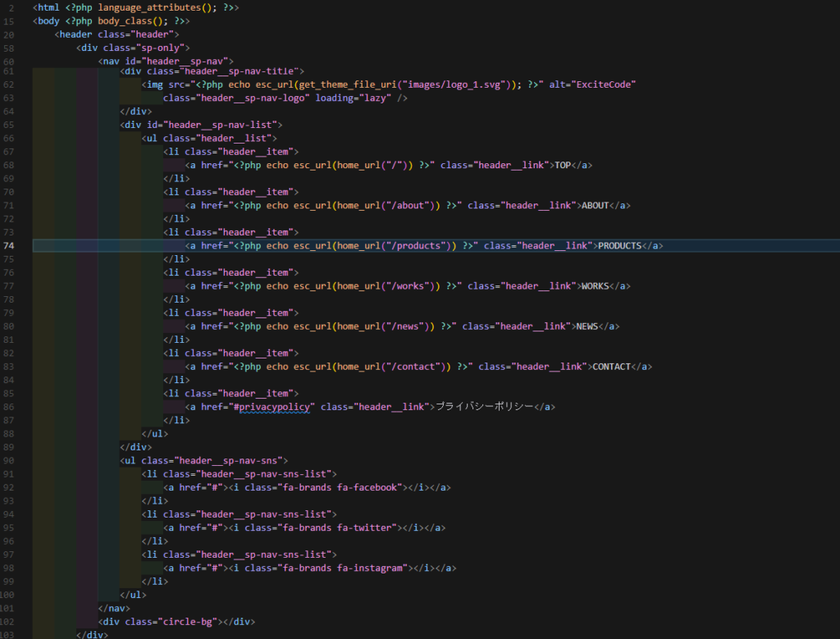Click the closing '</li>' tag on line 75
Viewport: 840px width, 639px height.
(177, 259)
